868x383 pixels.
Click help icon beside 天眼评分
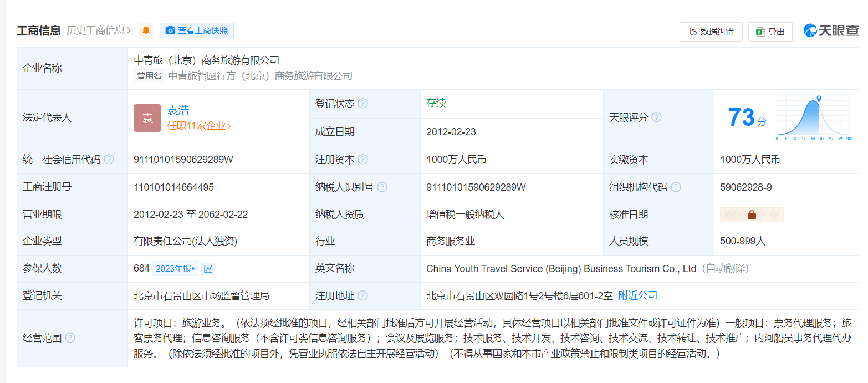pos(656,118)
